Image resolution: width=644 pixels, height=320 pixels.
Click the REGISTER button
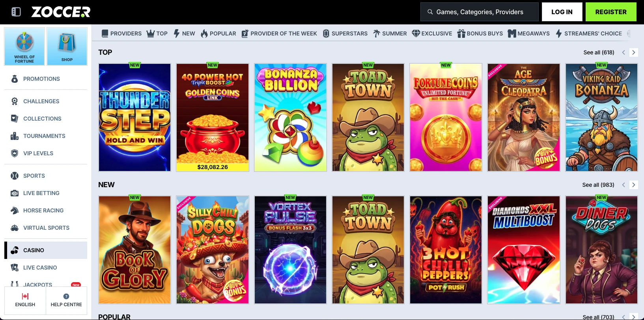click(x=611, y=12)
